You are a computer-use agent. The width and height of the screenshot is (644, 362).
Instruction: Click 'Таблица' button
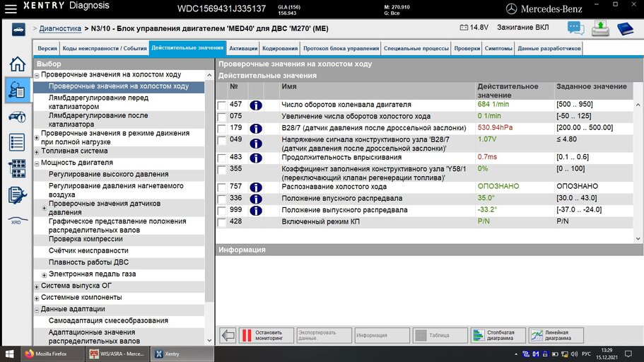coord(440,335)
